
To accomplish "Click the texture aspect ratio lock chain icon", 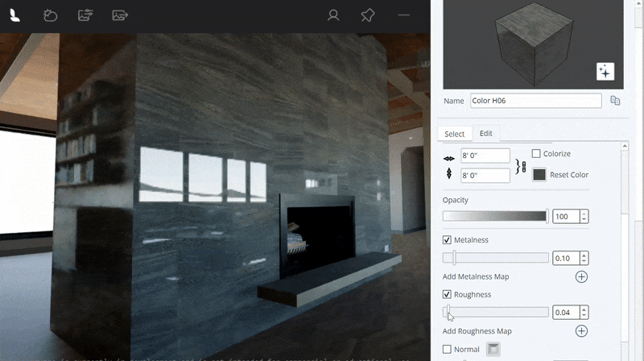I will coord(522,165).
